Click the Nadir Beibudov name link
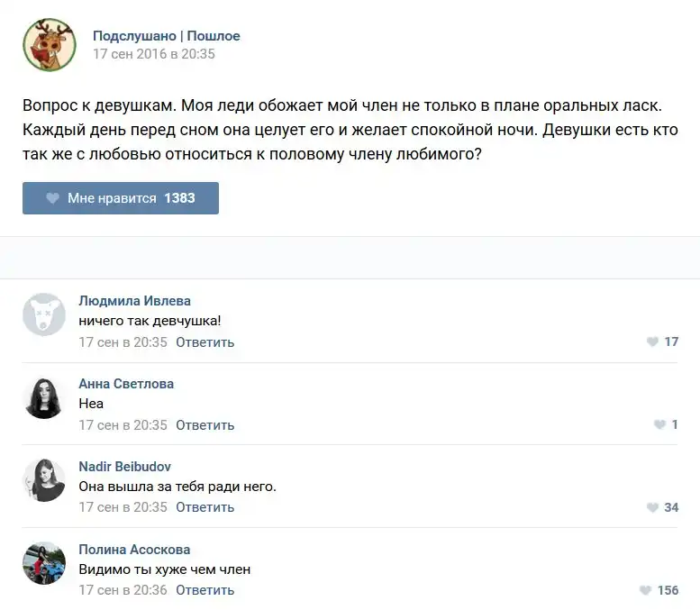The width and height of the screenshot is (700, 610). (124, 467)
